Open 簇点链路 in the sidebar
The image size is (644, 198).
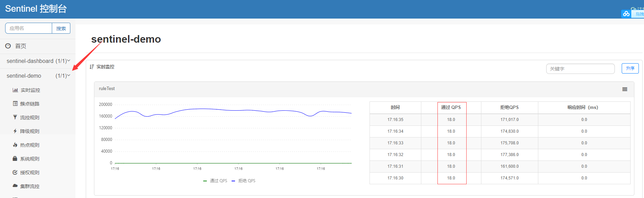30,104
